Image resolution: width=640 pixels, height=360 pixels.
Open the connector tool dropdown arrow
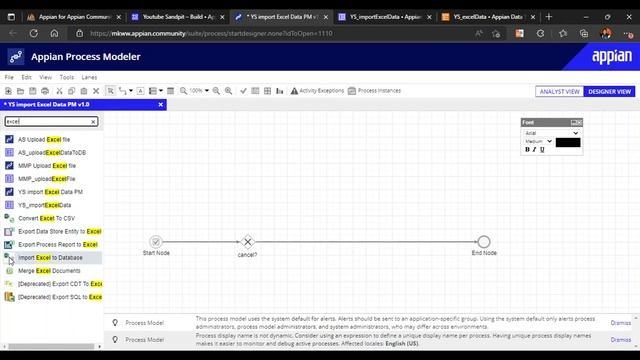[131, 91]
